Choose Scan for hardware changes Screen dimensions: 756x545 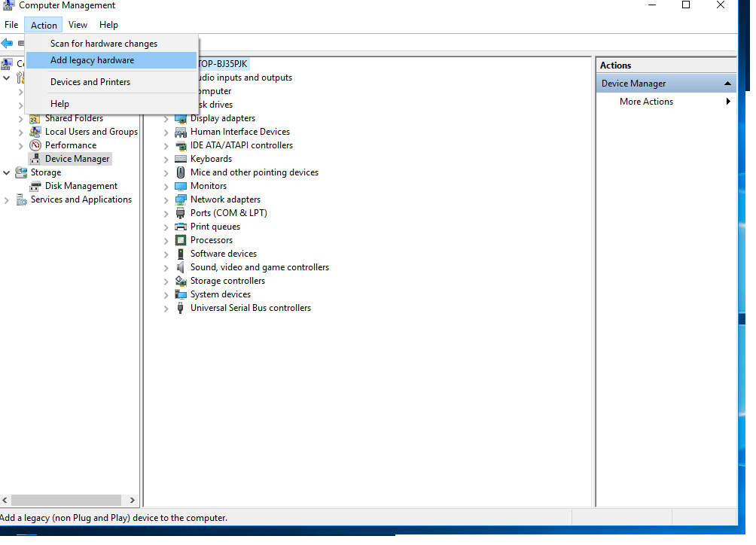tap(111, 44)
